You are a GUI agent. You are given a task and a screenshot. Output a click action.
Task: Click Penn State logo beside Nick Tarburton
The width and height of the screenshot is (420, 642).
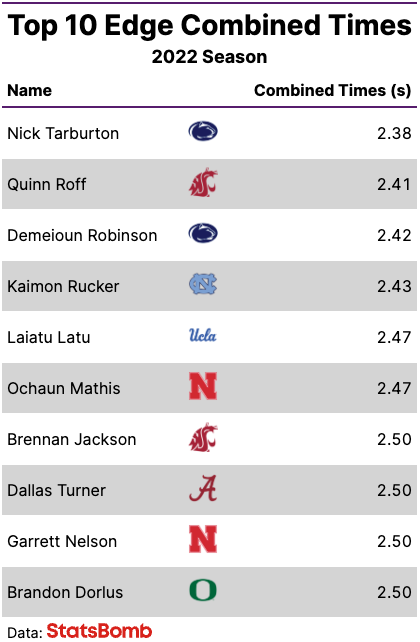[203, 132]
